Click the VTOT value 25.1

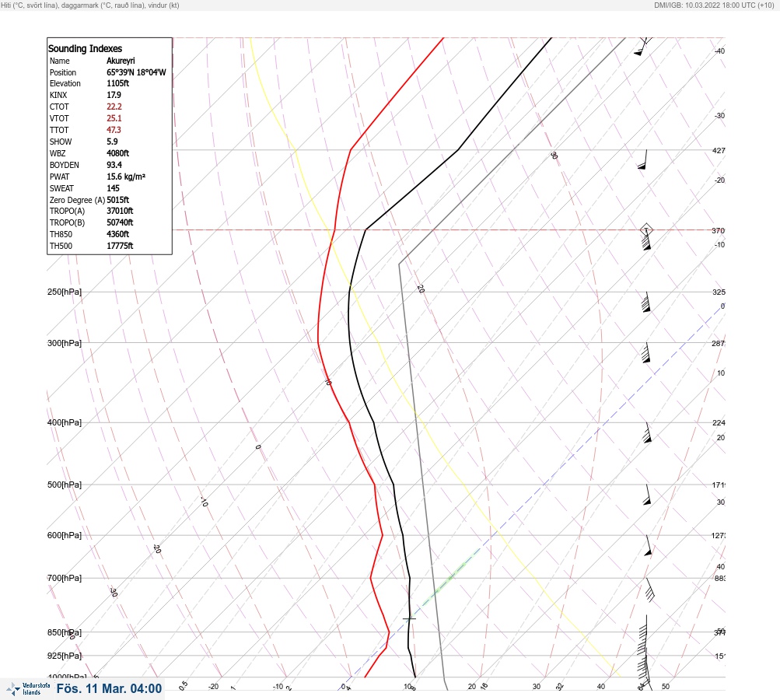114,118
